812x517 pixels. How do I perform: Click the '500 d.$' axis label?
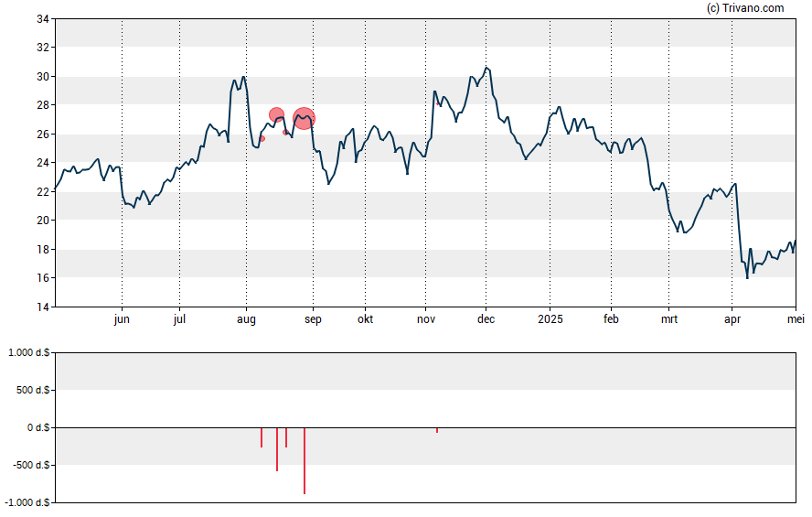(x=33, y=390)
